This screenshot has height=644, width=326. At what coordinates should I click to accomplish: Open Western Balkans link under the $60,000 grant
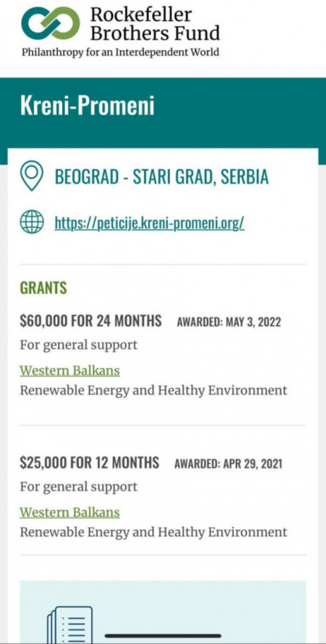tap(70, 371)
